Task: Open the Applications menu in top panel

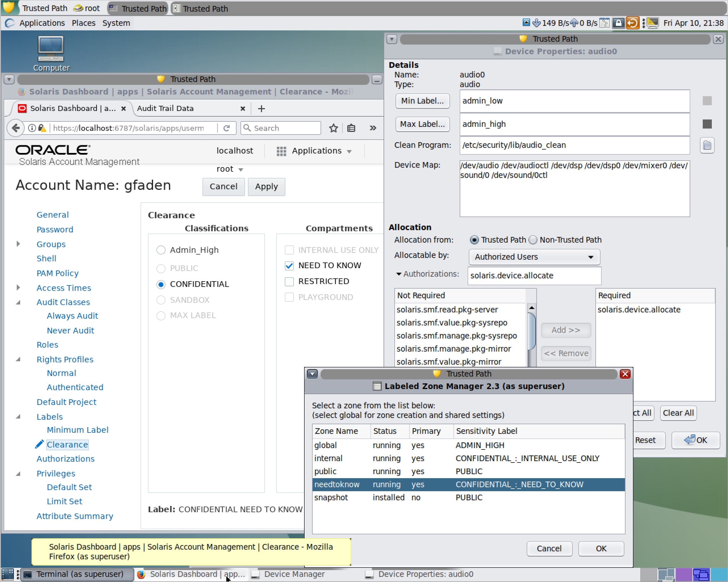Action: tap(42, 23)
